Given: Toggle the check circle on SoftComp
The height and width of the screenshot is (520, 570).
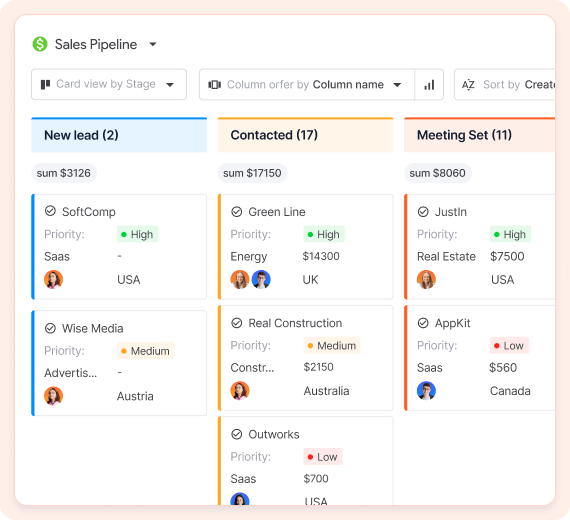Looking at the screenshot, I should [x=50, y=211].
